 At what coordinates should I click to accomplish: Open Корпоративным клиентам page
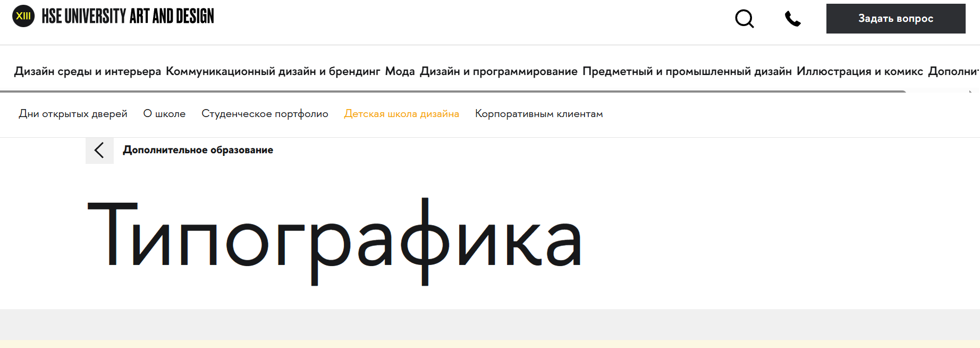(x=538, y=114)
